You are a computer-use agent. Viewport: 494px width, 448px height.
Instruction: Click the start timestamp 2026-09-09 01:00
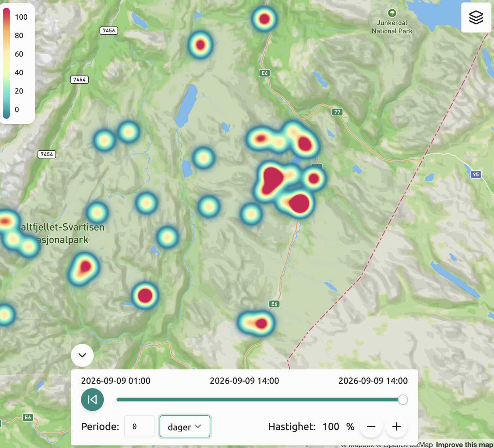pyautogui.click(x=116, y=381)
